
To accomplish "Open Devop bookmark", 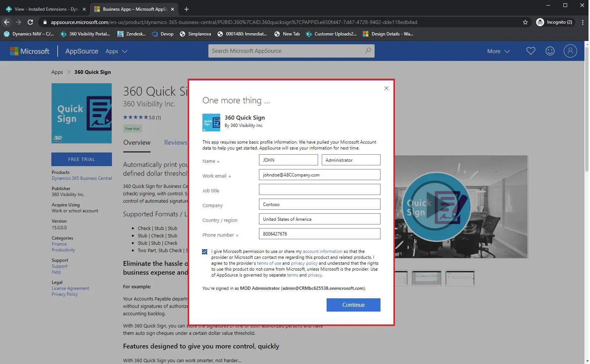I will click(163, 34).
